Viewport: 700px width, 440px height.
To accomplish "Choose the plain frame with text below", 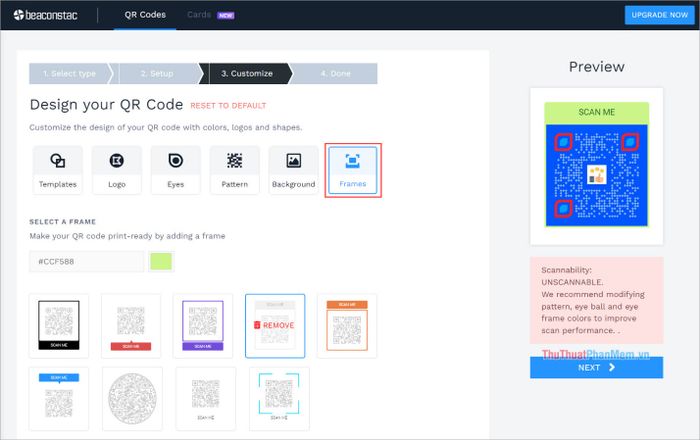I will 205,398.
